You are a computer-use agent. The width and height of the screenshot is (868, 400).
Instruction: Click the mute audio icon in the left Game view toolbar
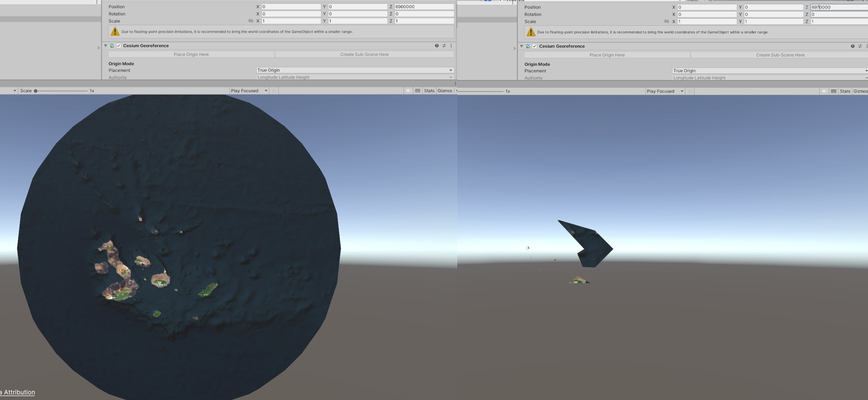408,91
